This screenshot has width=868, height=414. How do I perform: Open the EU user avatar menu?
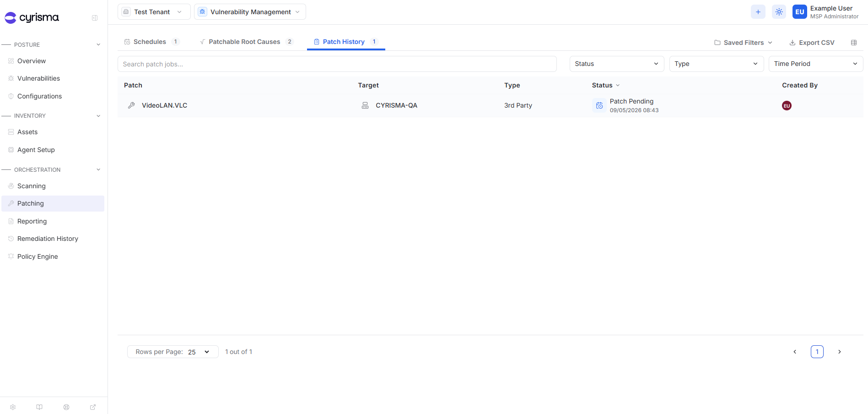pos(799,12)
